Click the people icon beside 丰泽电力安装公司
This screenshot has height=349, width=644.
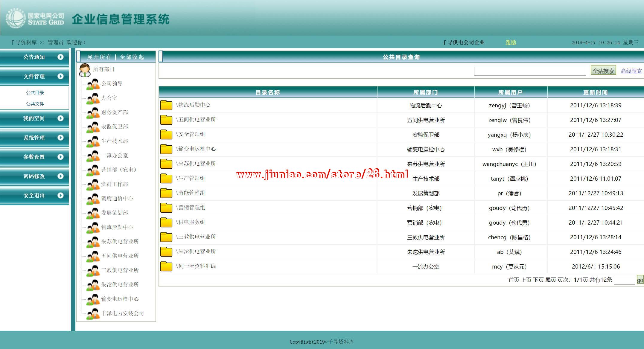point(93,314)
